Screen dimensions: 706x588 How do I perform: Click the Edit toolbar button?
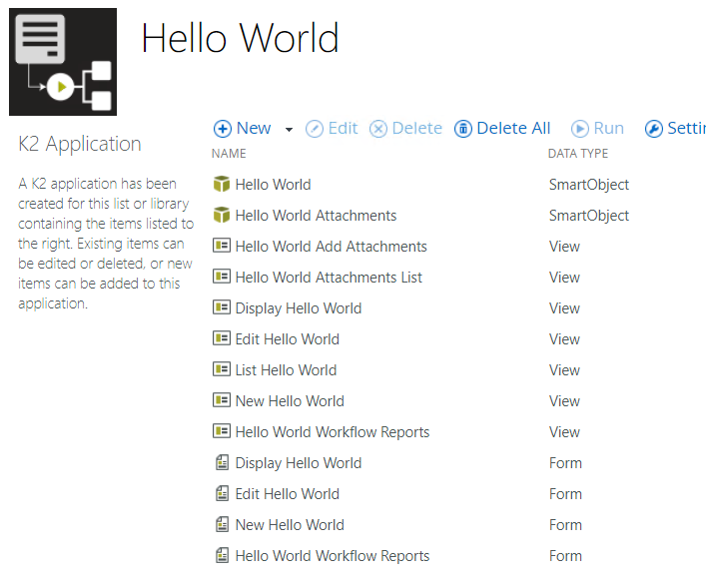click(332, 129)
